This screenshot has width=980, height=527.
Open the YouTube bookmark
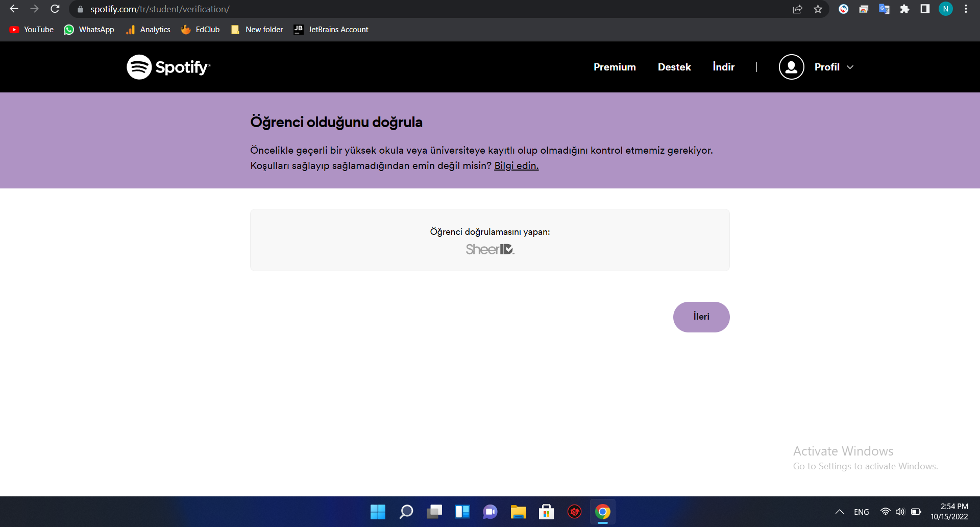(x=32, y=30)
